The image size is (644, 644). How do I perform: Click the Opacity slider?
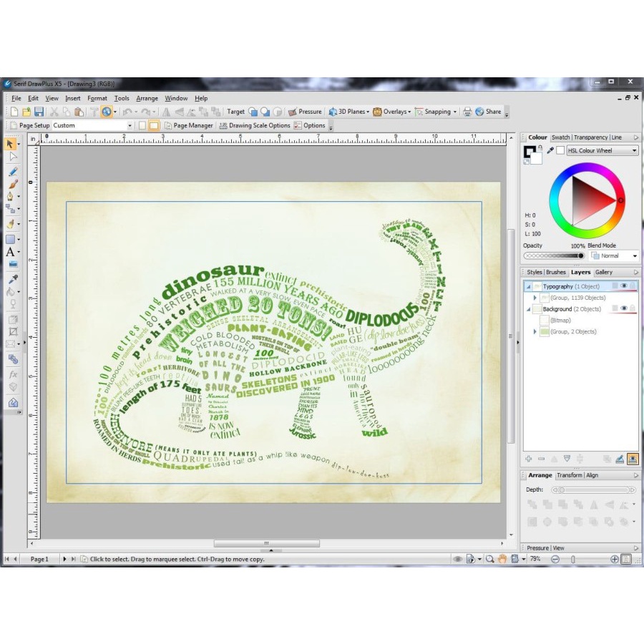pyautogui.click(x=554, y=255)
